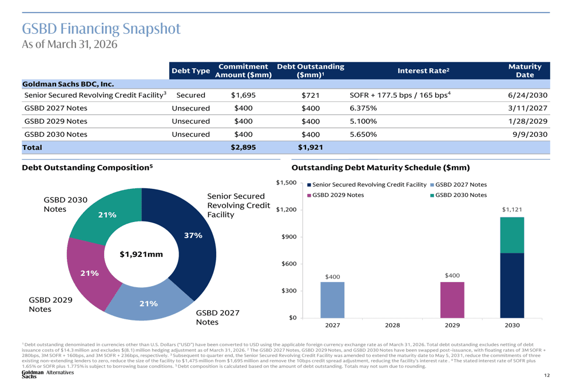Click the page number 12
Image resolution: width=572 pixels, height=392 pixels.
(547, 375)
